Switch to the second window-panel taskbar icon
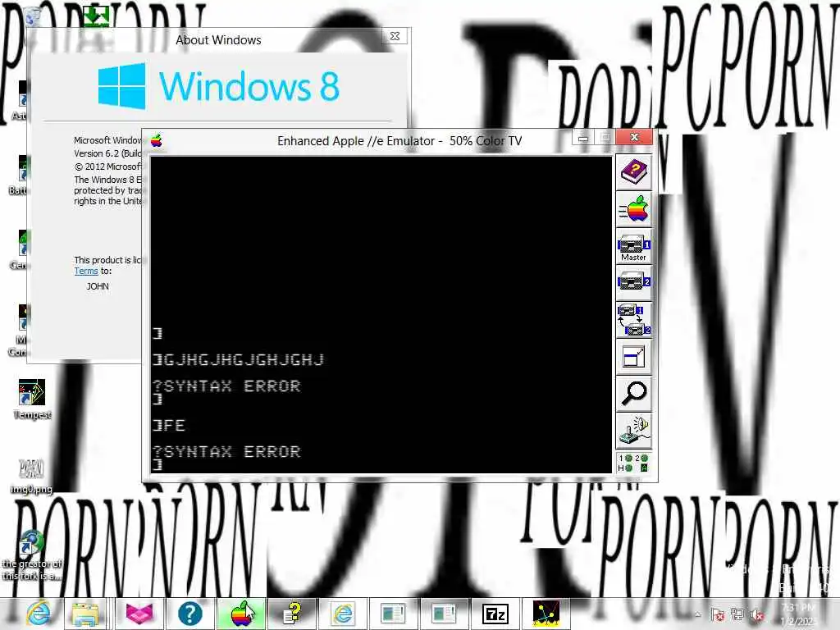Viewport: 840px width, 630px height. (444, 614)
